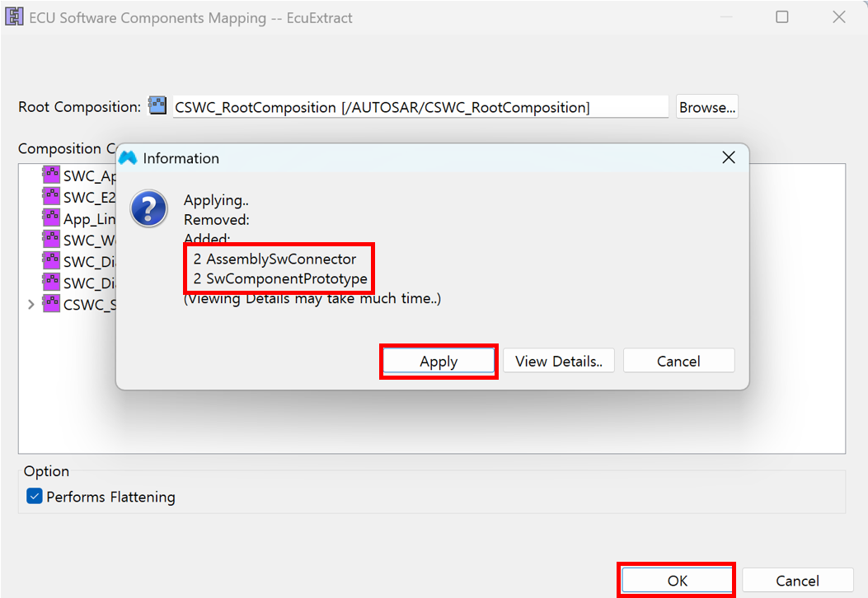Click Cancel at the bottom of the mapping window
Viewport: 868px width, 598px height.
click(x=796, y=580)
